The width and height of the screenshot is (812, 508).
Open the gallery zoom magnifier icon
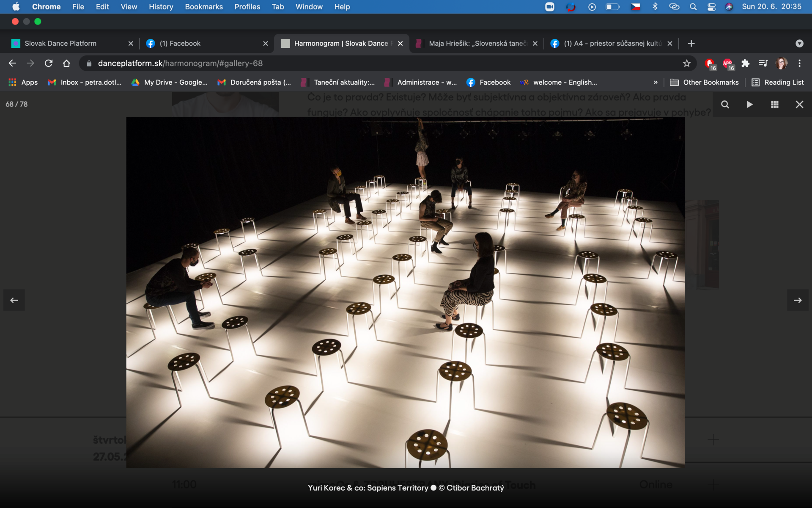[x=725, y=105]
